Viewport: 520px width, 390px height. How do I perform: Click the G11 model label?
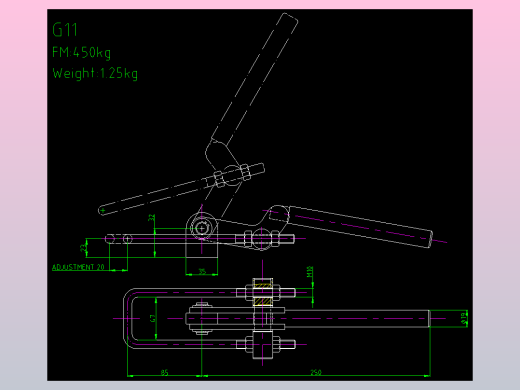coord(65,30)
